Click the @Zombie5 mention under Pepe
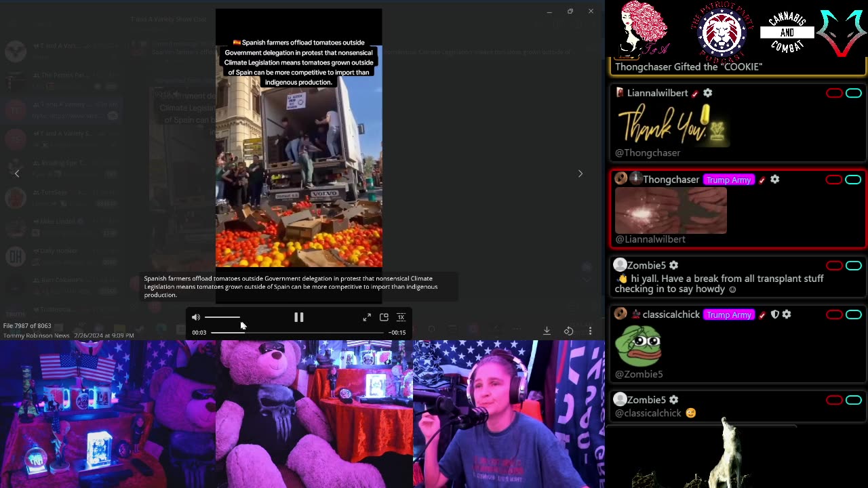Screen dimensions: 868x488 pyautogui.click(x=639, y=374)
